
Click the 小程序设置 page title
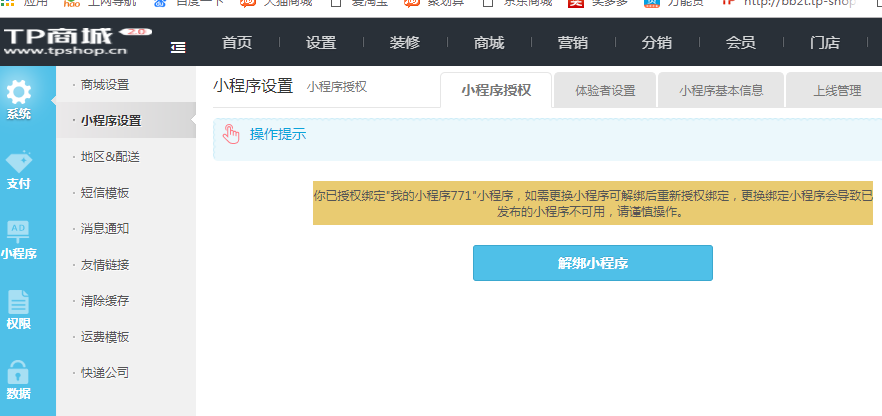click(253, 86)
